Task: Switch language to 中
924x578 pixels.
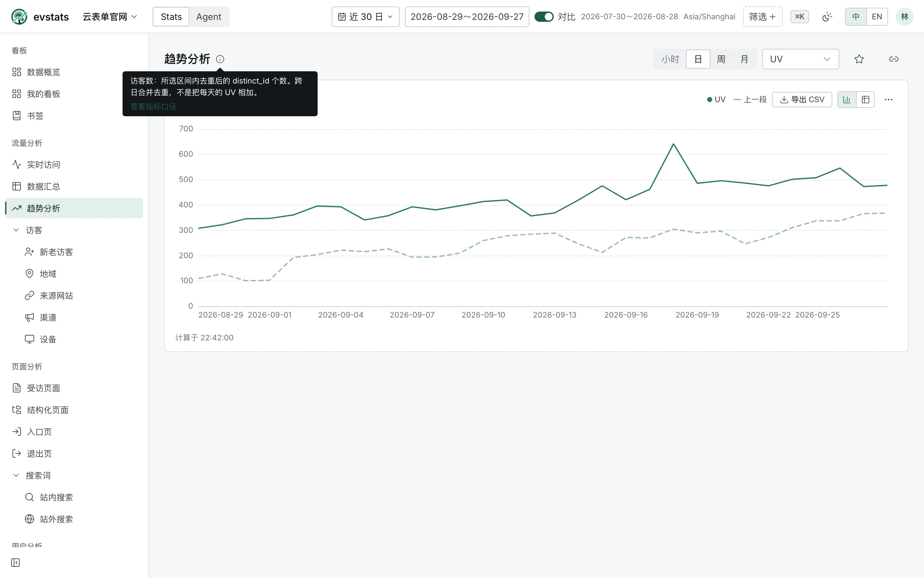Action: tap(856, 17)
